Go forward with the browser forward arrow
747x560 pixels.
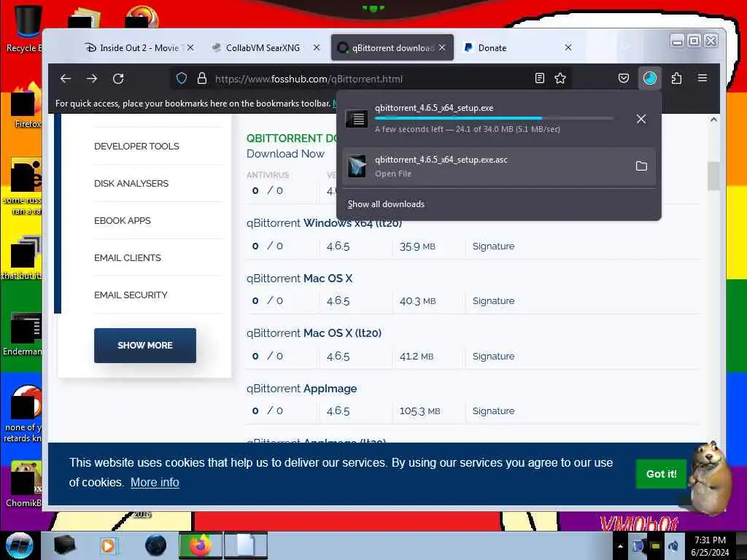(x=92, y=79)
